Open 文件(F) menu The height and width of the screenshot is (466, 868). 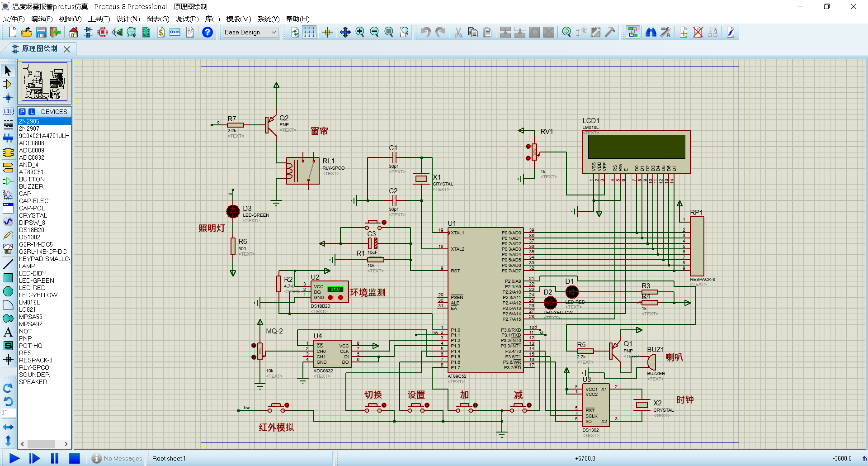14,19
